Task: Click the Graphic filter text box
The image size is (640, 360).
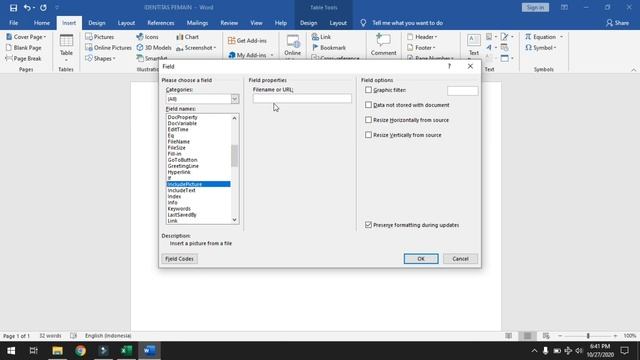Action: (462, 91)
